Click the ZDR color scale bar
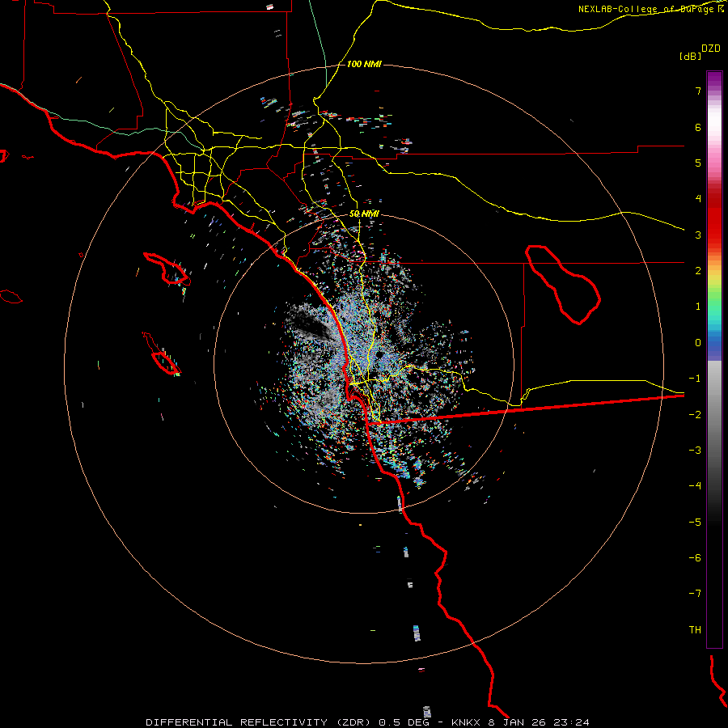 pyautogui.click(x=714, y=359)
